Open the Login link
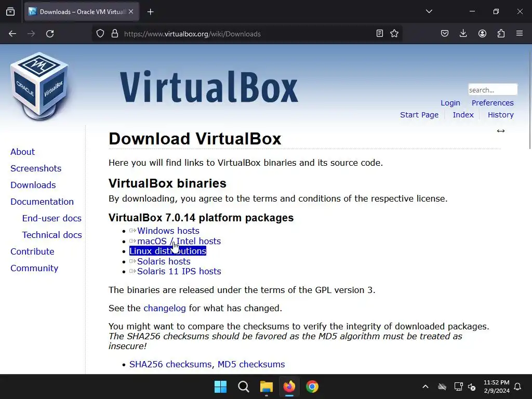The height and width of the screenshot is (399, 532). (x=450, y=103)
